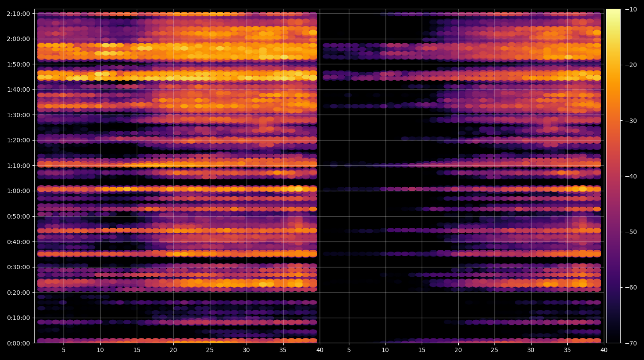Select x-axis tick 30 of the left plot

pos(246,350)
